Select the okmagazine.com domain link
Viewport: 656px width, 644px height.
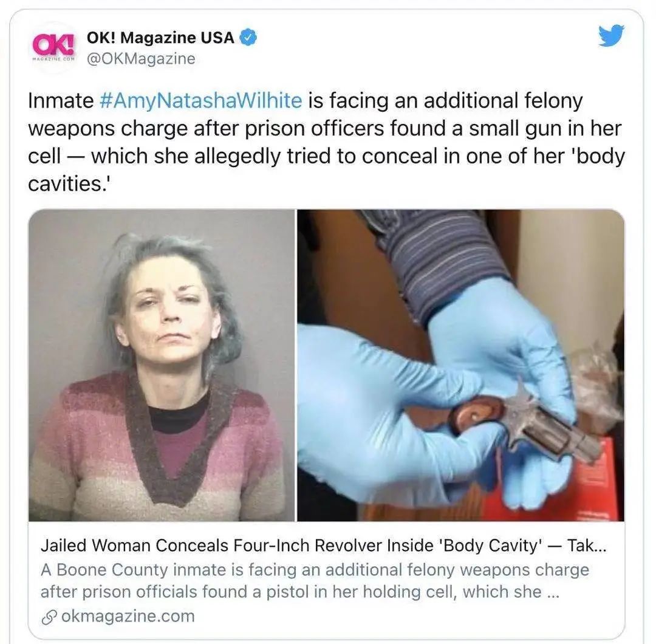(x=128, y=617)
